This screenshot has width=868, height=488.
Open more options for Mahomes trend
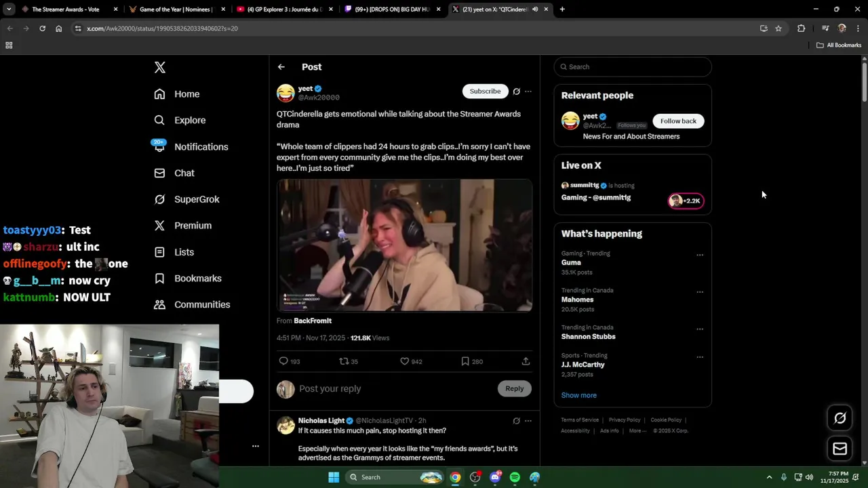[700, 292]
